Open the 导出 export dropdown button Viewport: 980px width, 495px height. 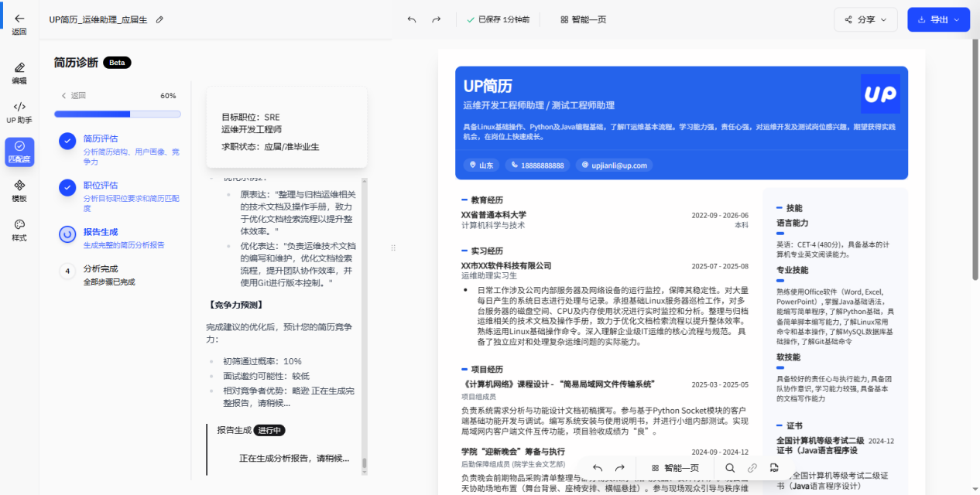tap(938, 19)
